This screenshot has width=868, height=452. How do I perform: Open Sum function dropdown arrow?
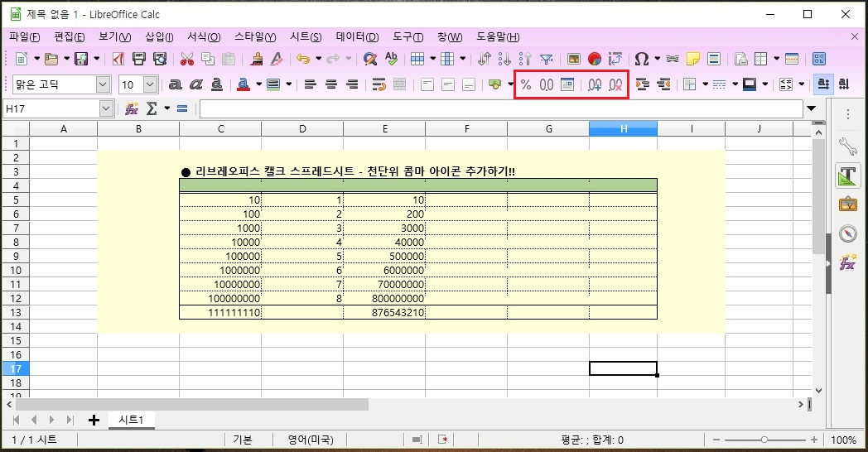(x=166, y=108)
